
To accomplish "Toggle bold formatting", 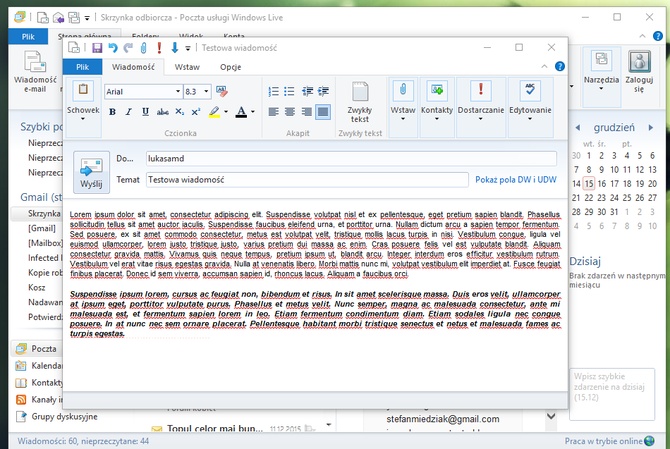I will [x=112, y=111].
